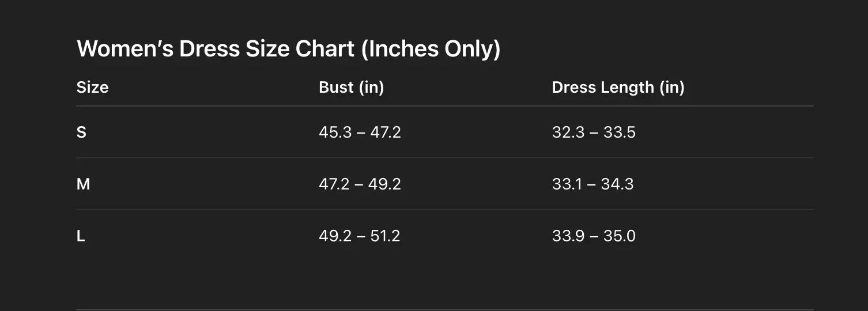Click the Women's Dress Size Chart heading
This screenshot has width=868, height=311.
click(x=288, y=49)
